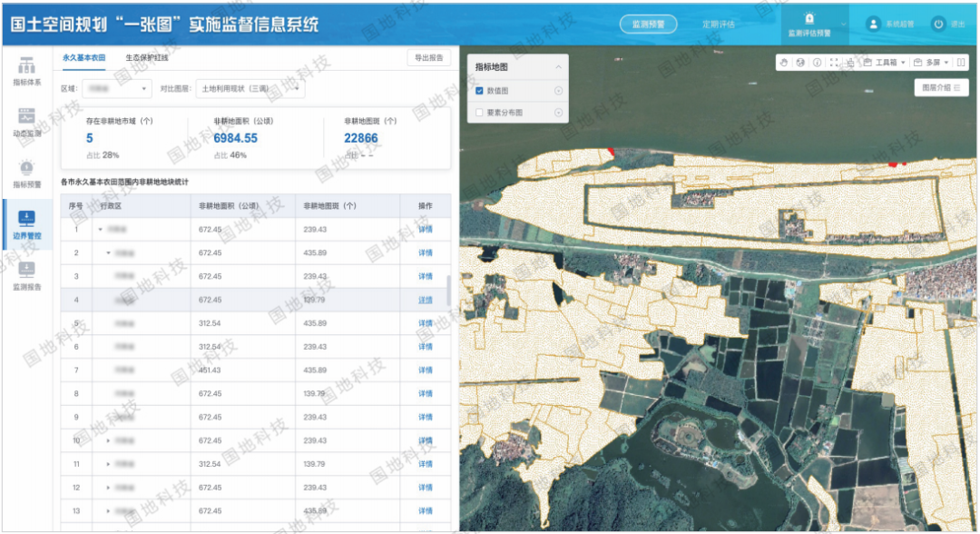Viewport: 980px width, 534px height.
Task: Click the 451.43 area cell in row 7
Action: click(x=243, y=371)
